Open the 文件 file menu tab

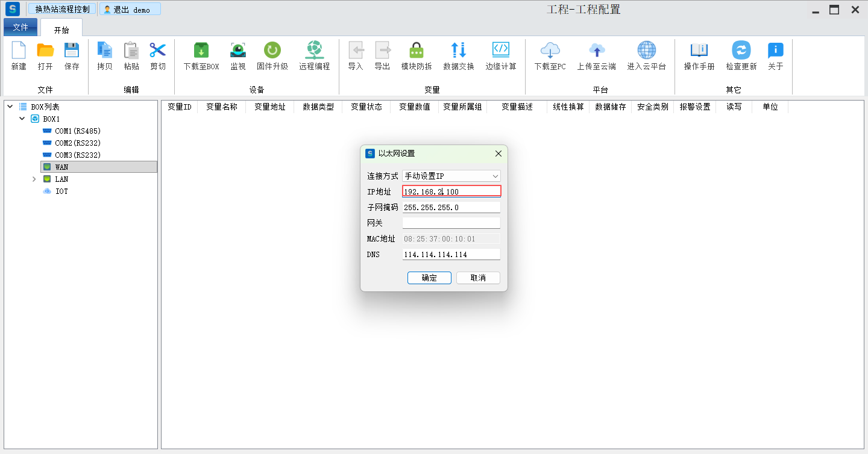point(20,28)
